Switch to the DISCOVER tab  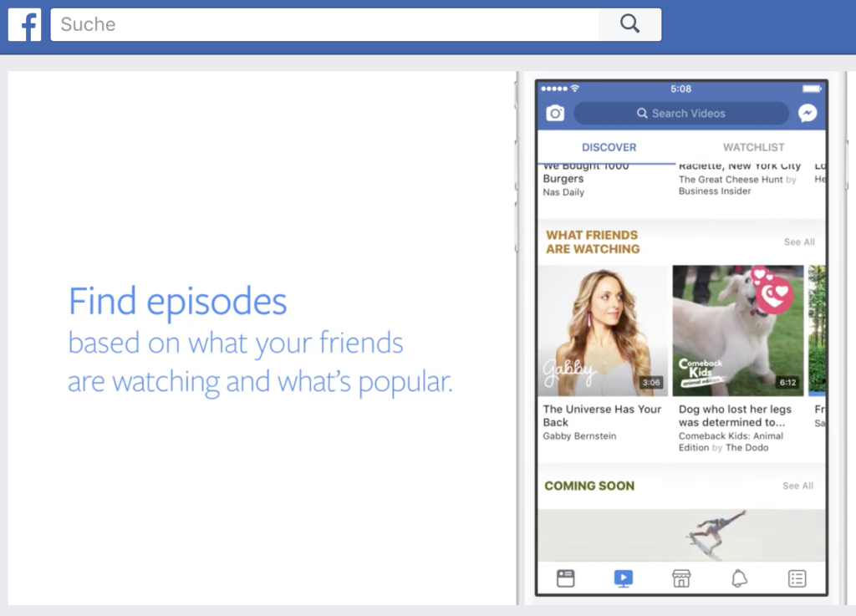609,147
